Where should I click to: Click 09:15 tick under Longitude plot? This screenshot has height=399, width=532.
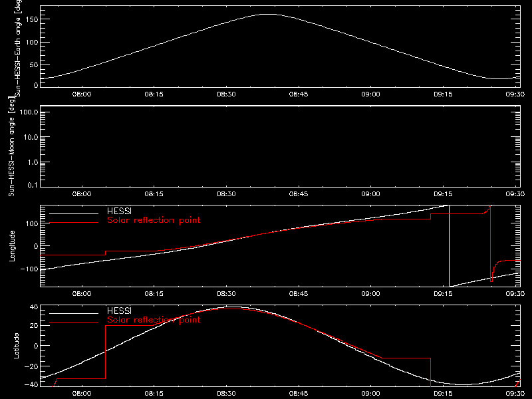pos(443,293)
